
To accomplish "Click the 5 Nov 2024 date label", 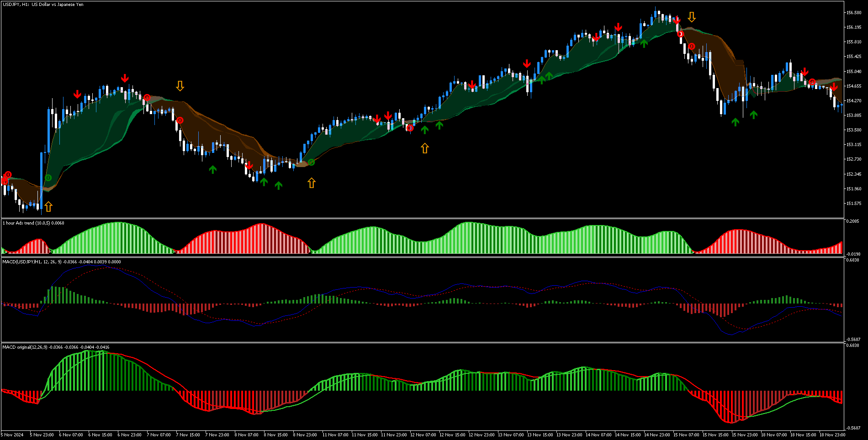I will 13,435.
